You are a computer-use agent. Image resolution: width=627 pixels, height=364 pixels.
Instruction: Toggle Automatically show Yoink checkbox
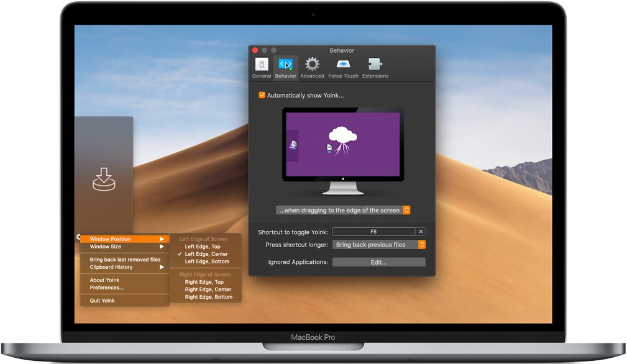coord(262,95)
